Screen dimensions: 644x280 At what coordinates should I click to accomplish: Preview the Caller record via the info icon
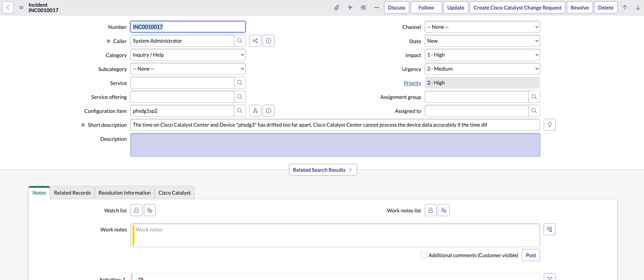point(269,40)
